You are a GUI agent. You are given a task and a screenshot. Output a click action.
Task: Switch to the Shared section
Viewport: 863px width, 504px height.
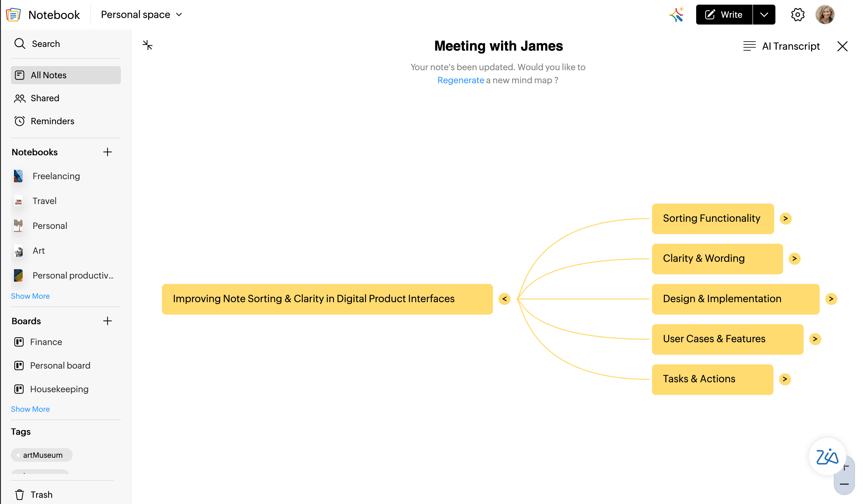pyautogui.click(x=45, y=98)
